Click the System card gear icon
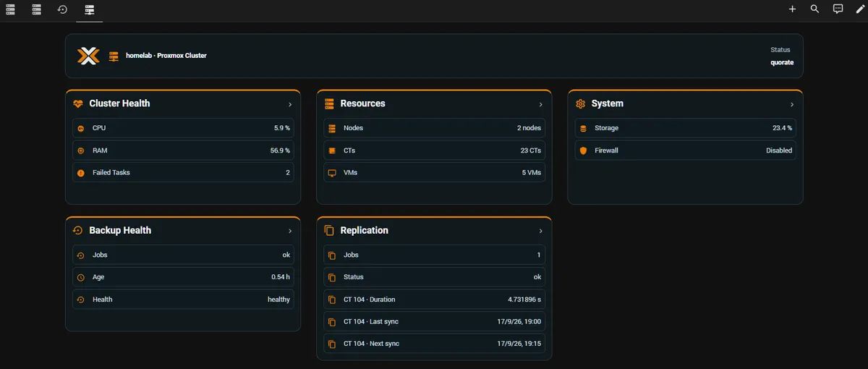The width and height of the screenshot is (868, 369). (580, 103)
